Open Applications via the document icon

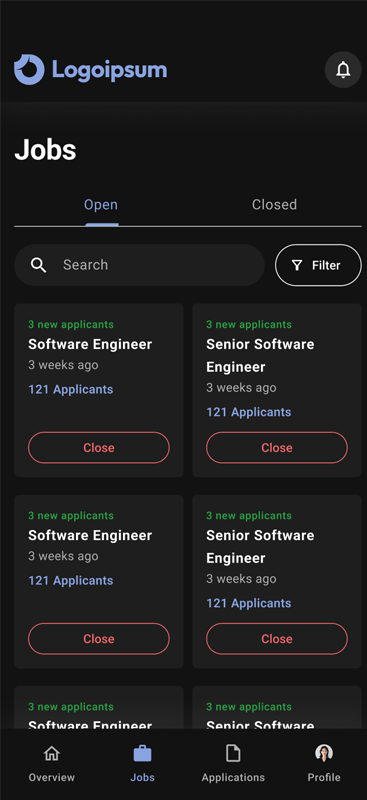[233, 753]
